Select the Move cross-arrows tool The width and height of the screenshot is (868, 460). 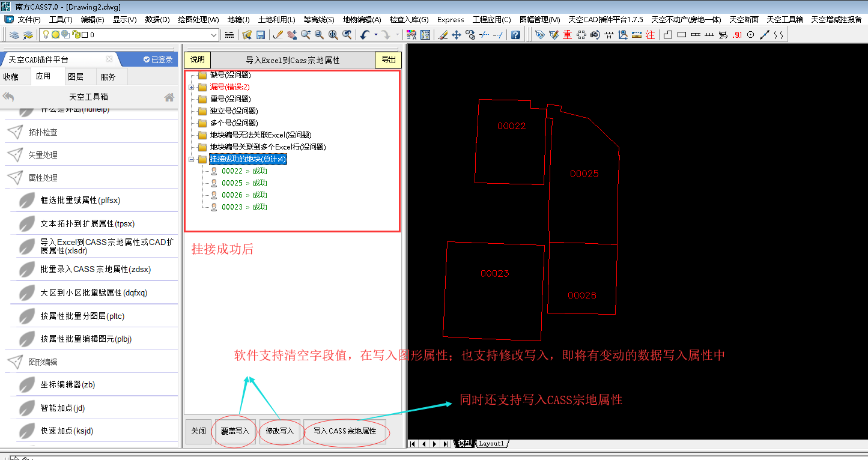[x=457, y=35]
